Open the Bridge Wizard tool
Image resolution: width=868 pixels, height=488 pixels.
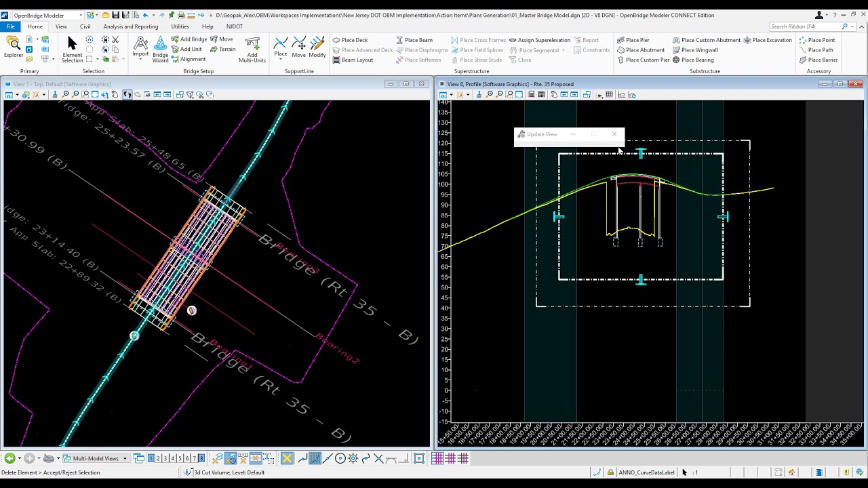tap(160, 49)
